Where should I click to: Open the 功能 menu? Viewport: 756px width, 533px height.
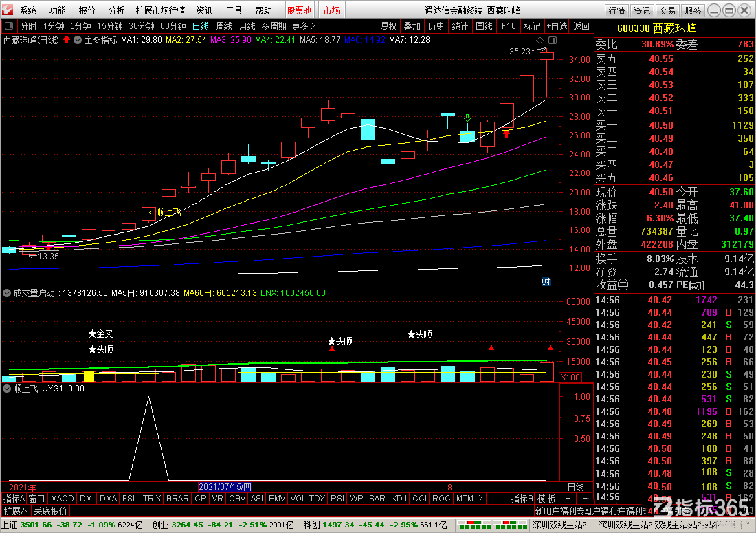(57, 10)
